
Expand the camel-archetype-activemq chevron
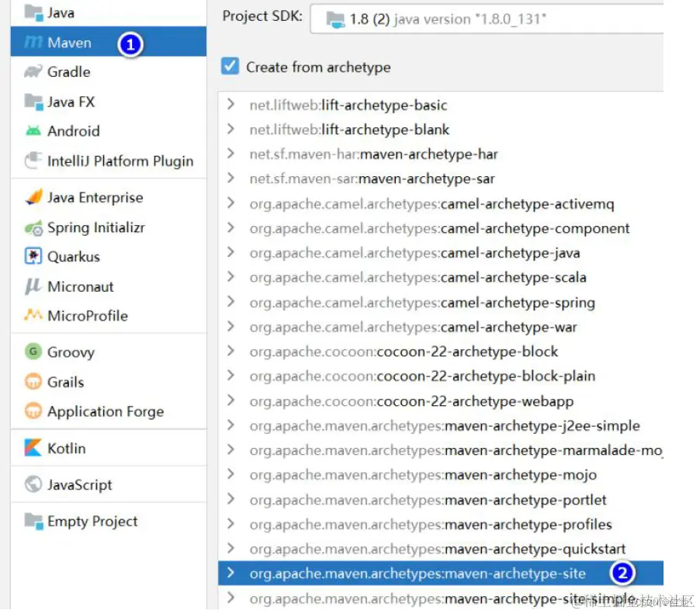click(x=230, y=203)
